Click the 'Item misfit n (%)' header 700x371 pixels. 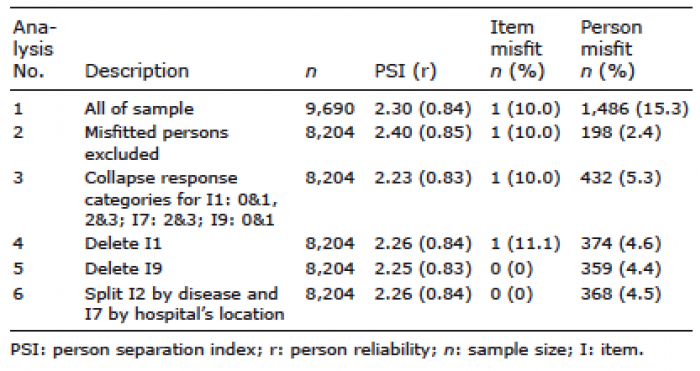517,49
